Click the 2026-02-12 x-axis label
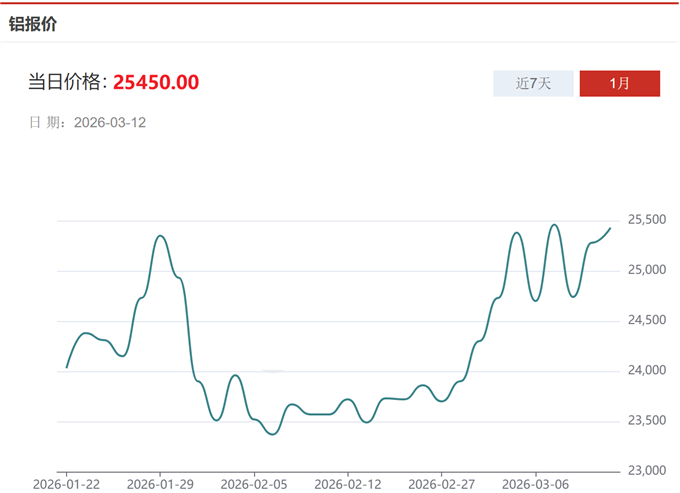 point(348,484)
